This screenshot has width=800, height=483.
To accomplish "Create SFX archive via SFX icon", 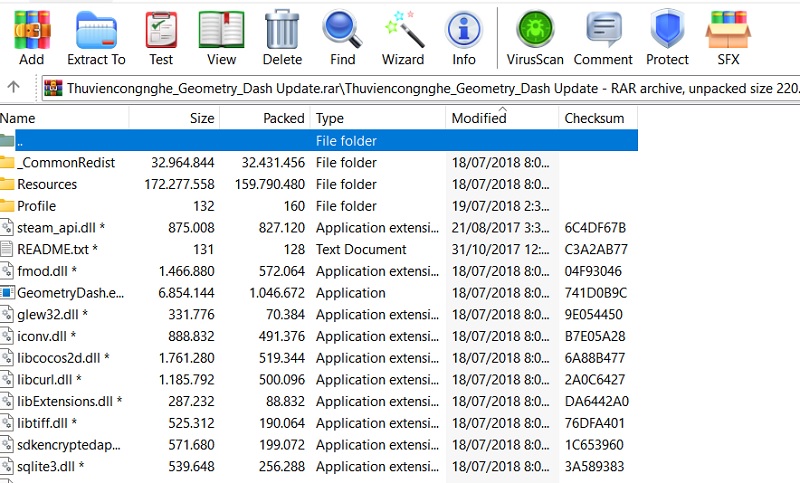I will click(x=728, y=38).
